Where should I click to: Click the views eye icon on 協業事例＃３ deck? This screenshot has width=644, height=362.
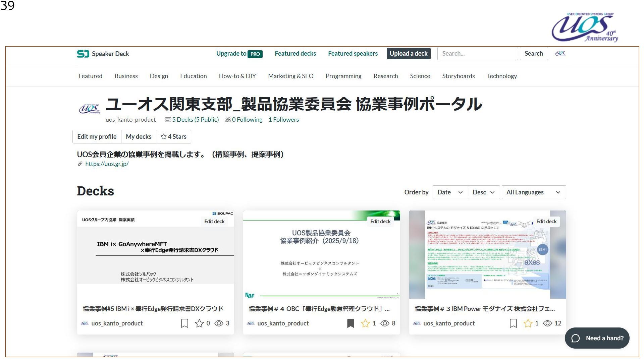[547, 323]
